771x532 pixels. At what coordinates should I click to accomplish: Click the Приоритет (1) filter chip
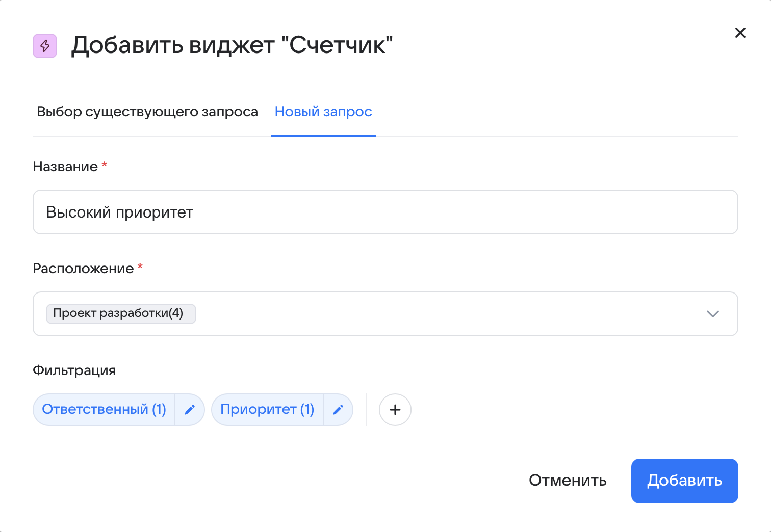267,409
